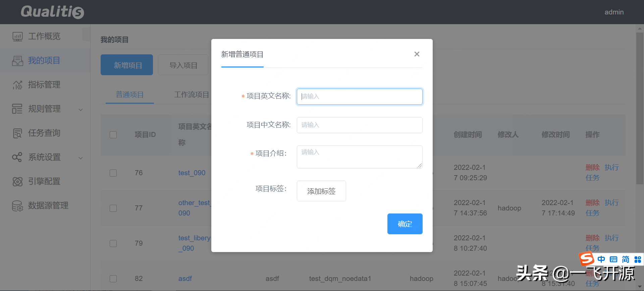Click the 引擎配置 engine icon in sidebar
This screenshot has height=291, width=644.
click(17, 182)
